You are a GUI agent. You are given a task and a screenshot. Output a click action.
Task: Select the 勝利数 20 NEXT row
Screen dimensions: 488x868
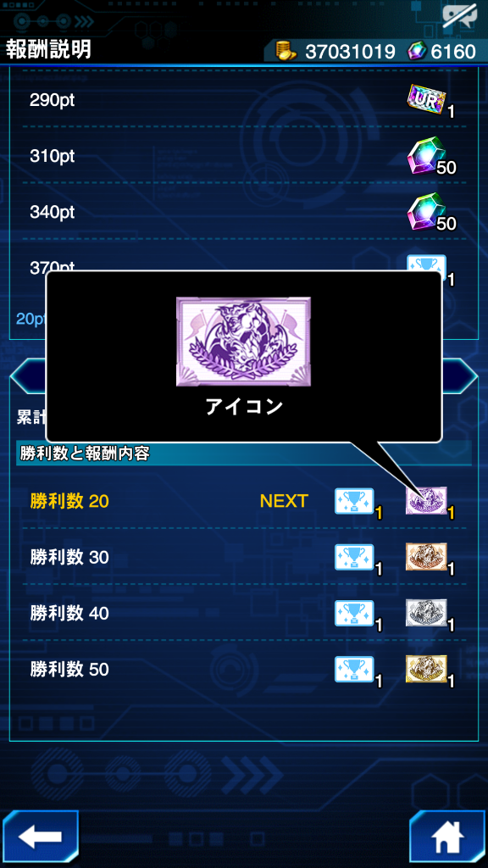click(x=243, y=501)
